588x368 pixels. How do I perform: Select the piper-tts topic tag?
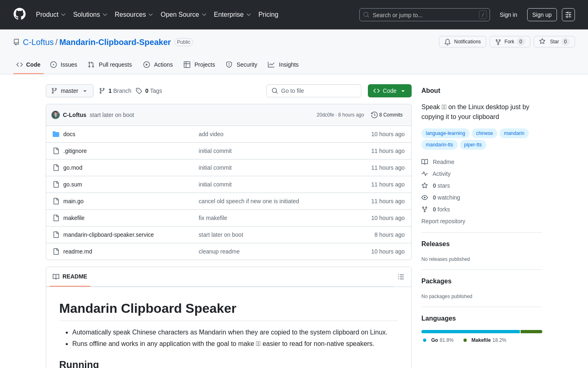[x=473, y=145]
